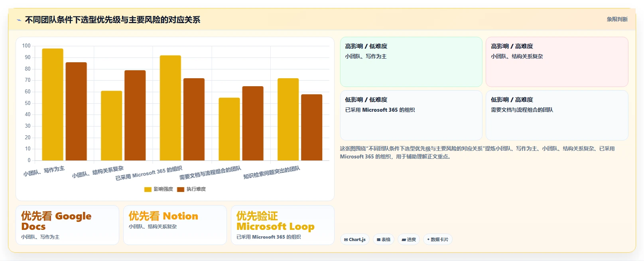
Task: Click the yellow bar for 需要文档与流程组合的团队
Action: (229, 129)
